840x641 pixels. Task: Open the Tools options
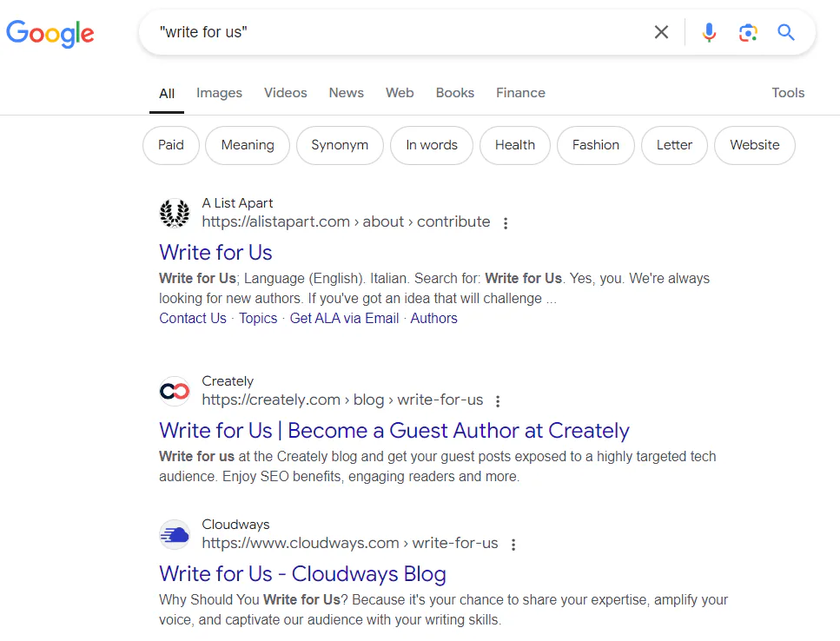pos(788,93)
